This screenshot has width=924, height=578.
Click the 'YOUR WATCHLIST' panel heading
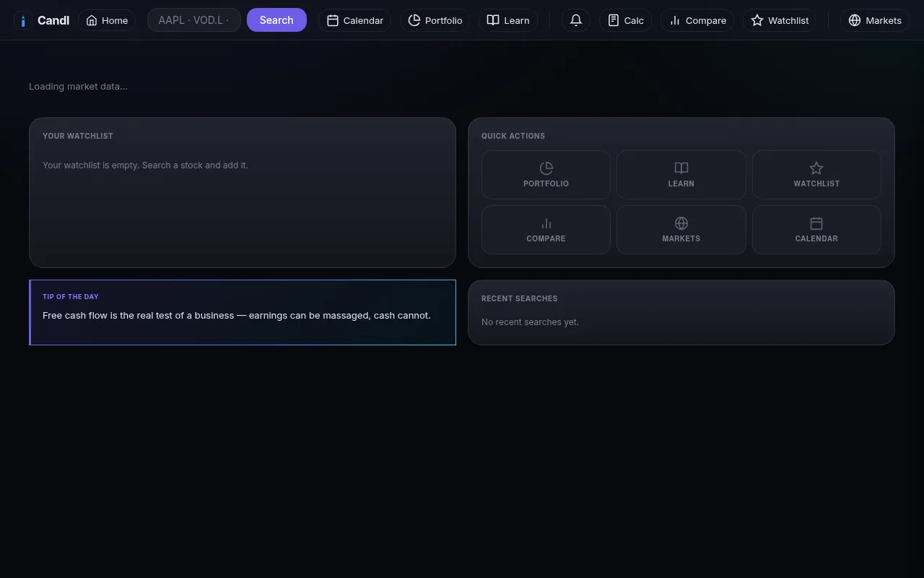click(x=78, y=136)
